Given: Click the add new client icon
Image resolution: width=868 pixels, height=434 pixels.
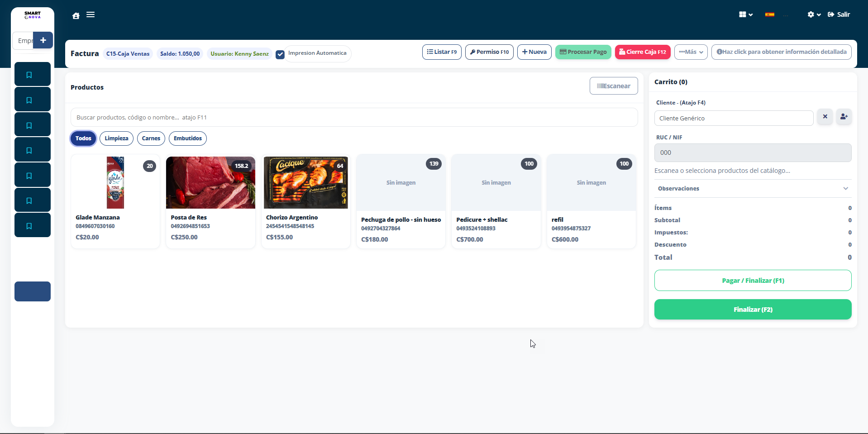Looking at the screenshot, I should (x=844, y=117).
